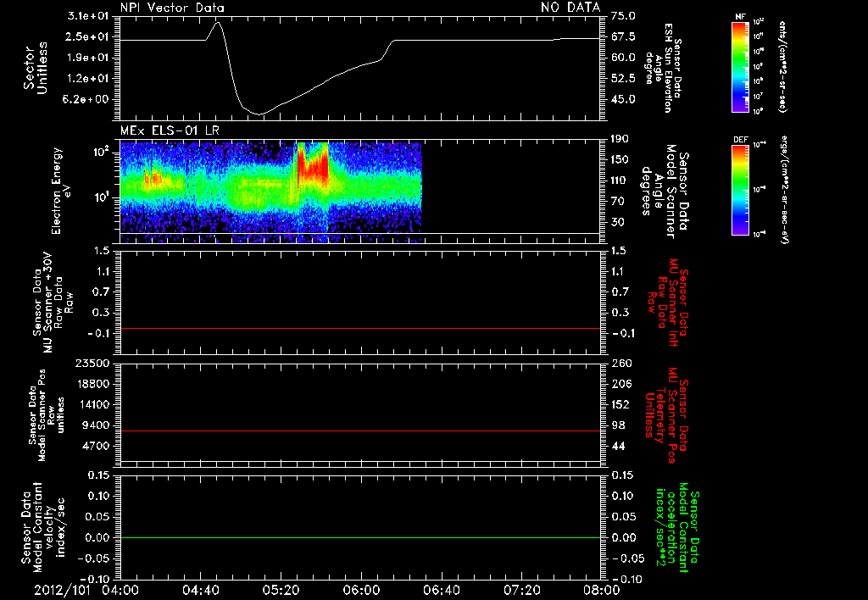
Task: Select the "1.2e+01" tick value
Action: click(88, 79)
